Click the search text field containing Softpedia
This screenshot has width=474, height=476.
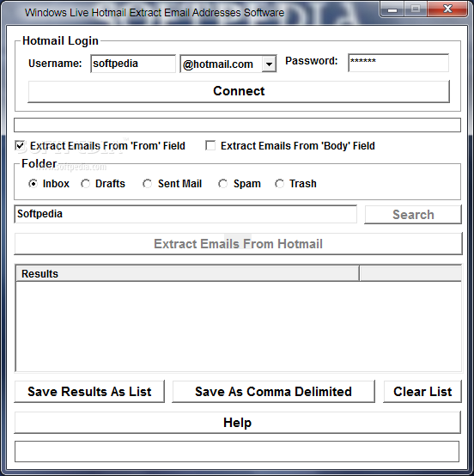[x=185, y=214]
